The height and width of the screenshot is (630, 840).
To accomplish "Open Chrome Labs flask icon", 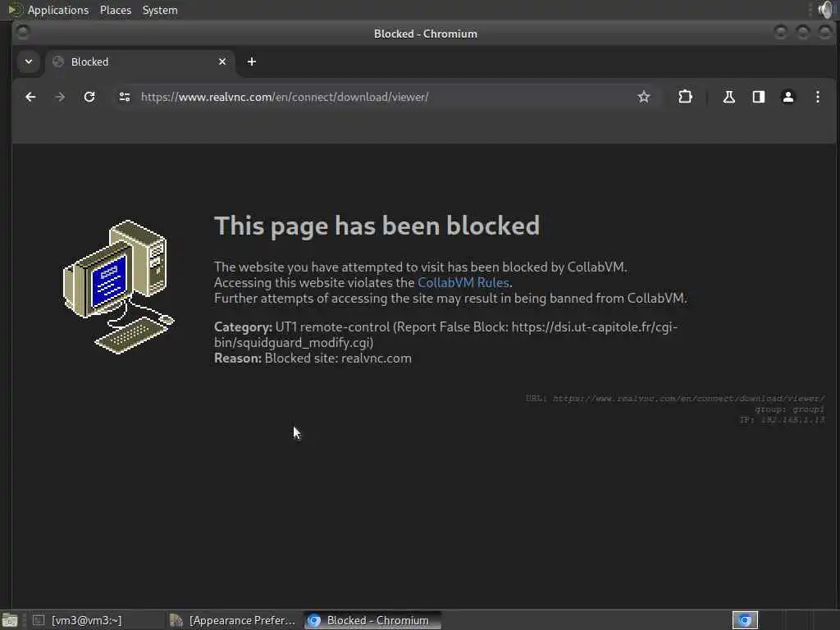I will coord(728,97).
